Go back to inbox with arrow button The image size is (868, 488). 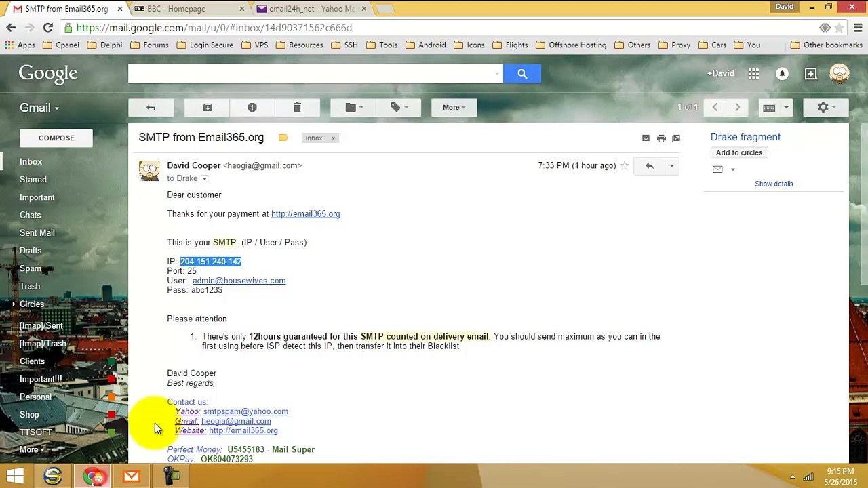pyautogui.click(x=151, y=107)
